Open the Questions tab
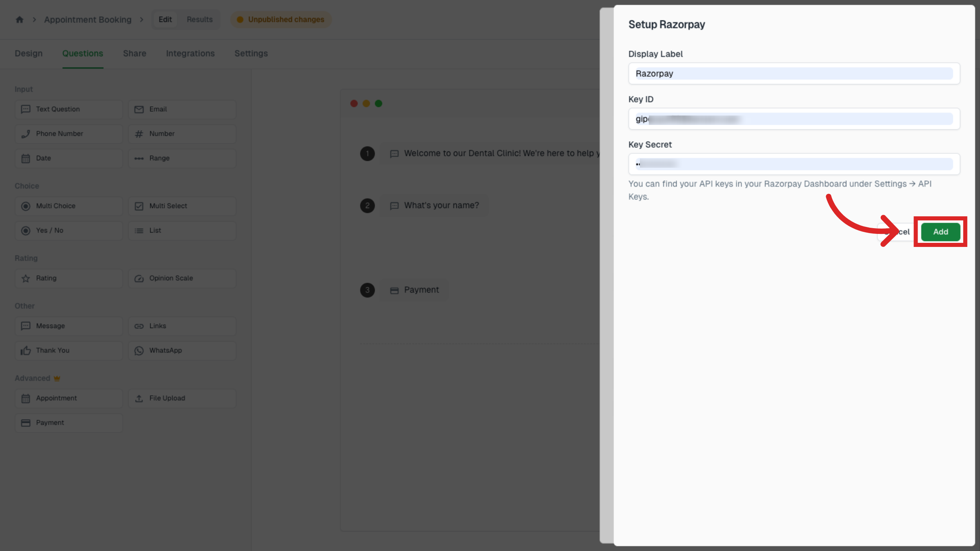 [82, 53]
